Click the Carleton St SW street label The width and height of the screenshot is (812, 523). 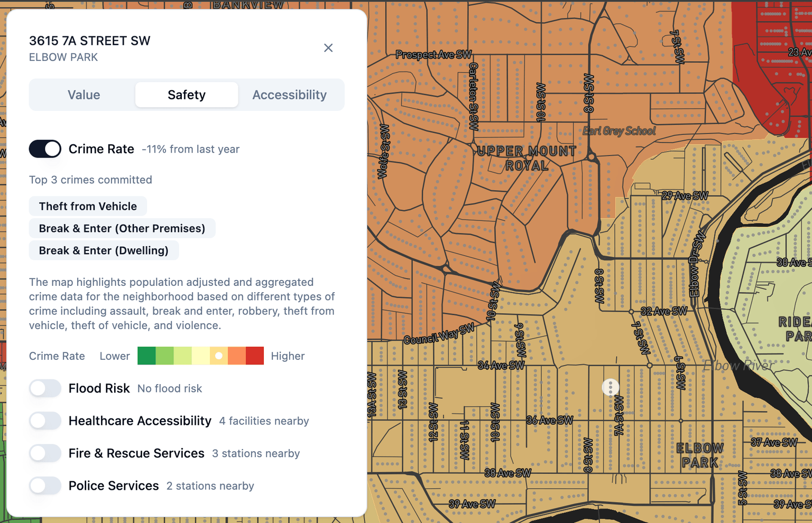(474, 97)
